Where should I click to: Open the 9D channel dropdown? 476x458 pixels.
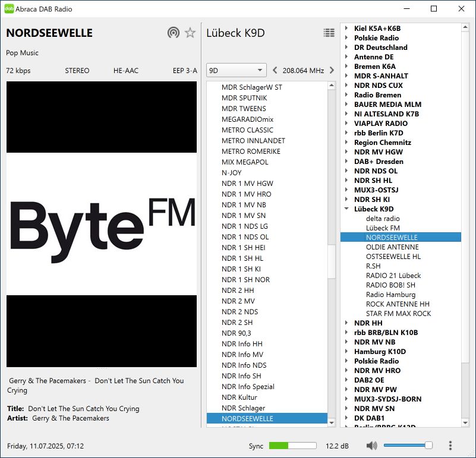[236, 70]
